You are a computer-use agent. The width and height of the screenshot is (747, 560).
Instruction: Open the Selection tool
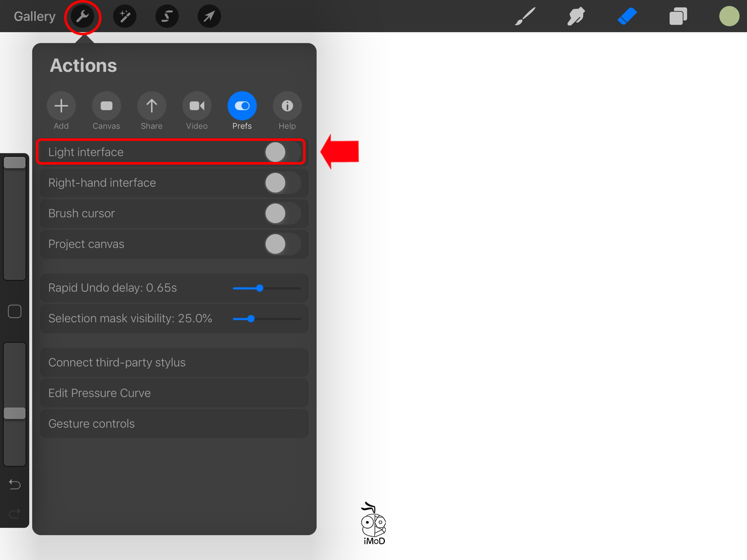167,16
